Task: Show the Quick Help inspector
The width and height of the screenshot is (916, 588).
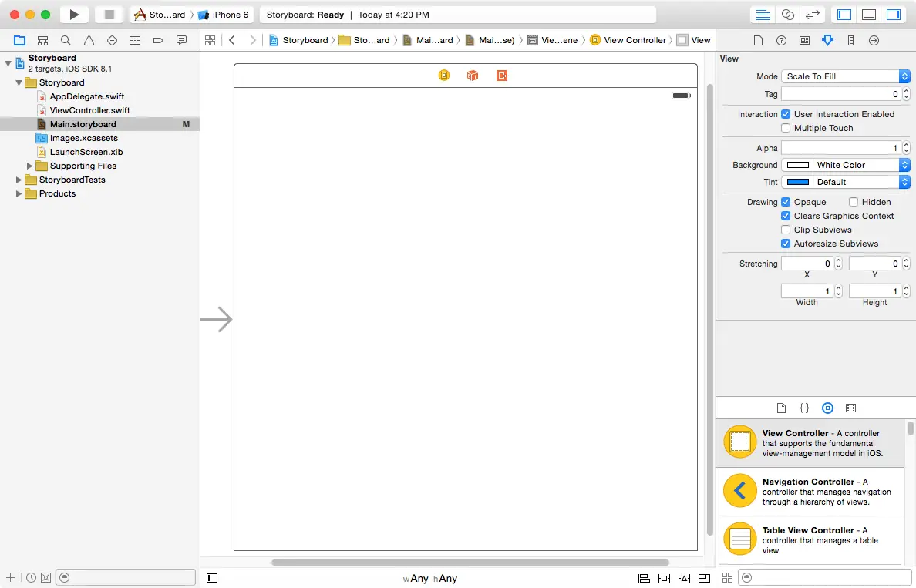Action: pos(781,40)
